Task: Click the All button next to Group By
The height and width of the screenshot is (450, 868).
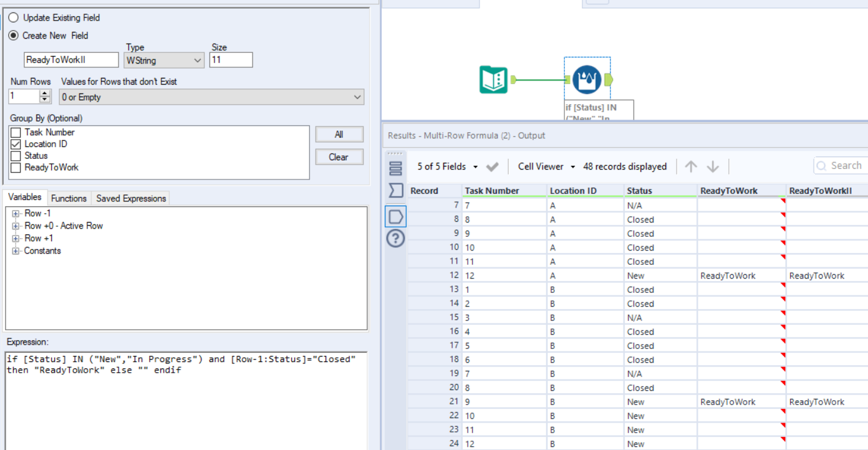Action: [339, 134]
